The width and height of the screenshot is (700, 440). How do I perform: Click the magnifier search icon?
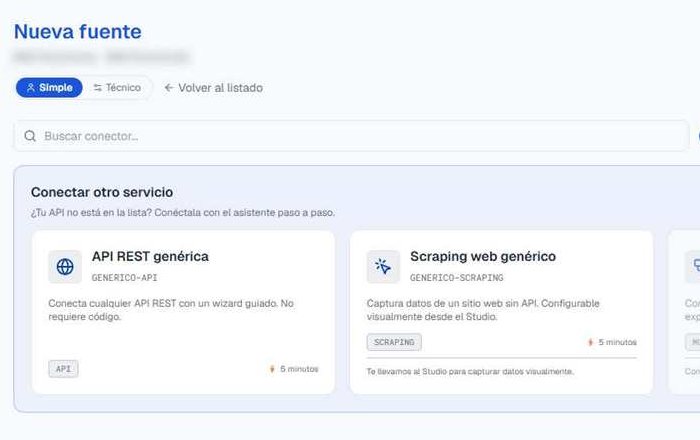pos(30,136)
